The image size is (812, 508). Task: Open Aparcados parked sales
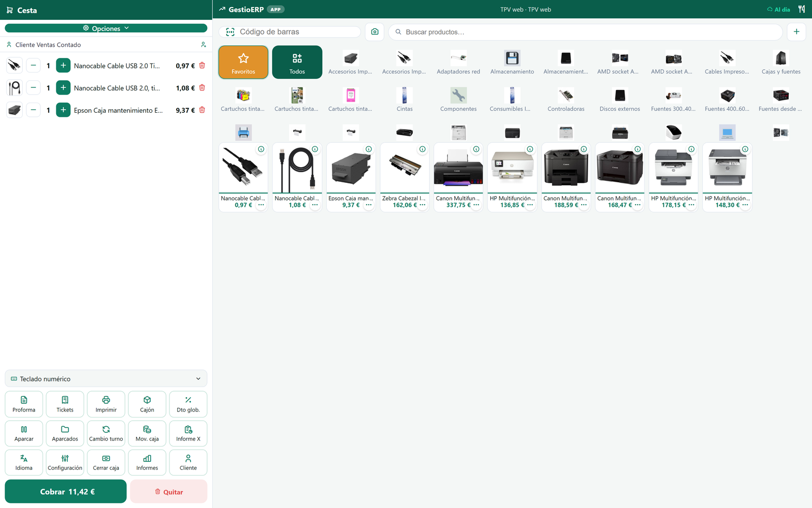65,433
